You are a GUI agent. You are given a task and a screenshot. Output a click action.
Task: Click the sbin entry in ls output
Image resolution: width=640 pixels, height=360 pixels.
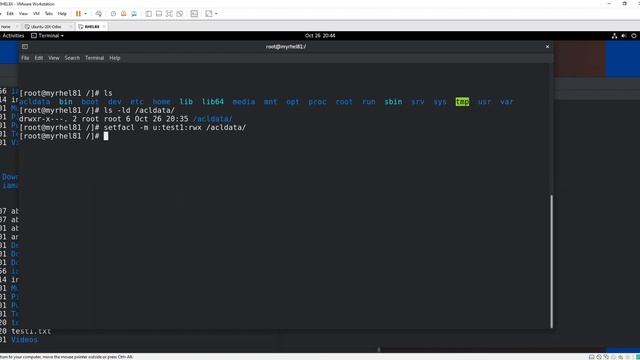coord(393,102)
